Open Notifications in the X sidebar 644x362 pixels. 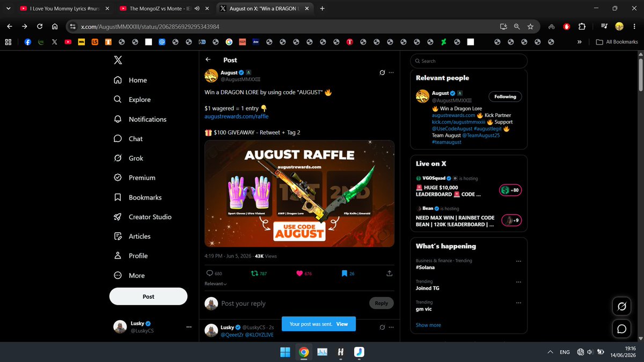(x=140, y=119)
